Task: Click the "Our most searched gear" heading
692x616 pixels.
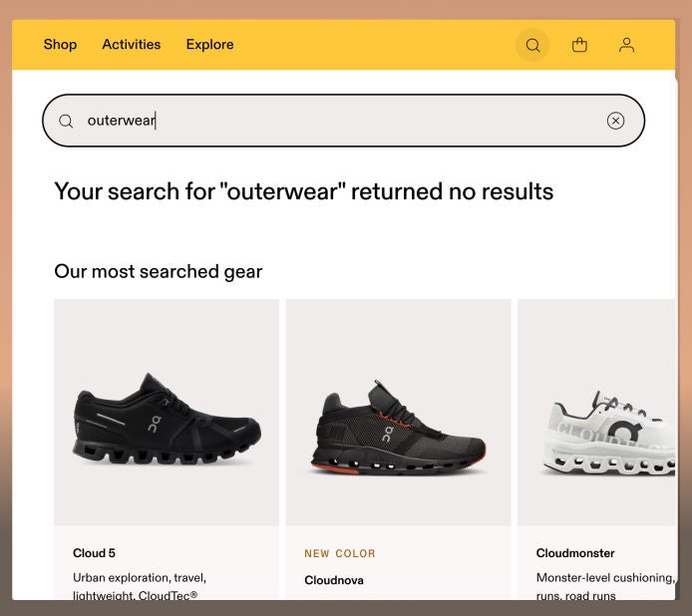Action: (x=158, y=271)
